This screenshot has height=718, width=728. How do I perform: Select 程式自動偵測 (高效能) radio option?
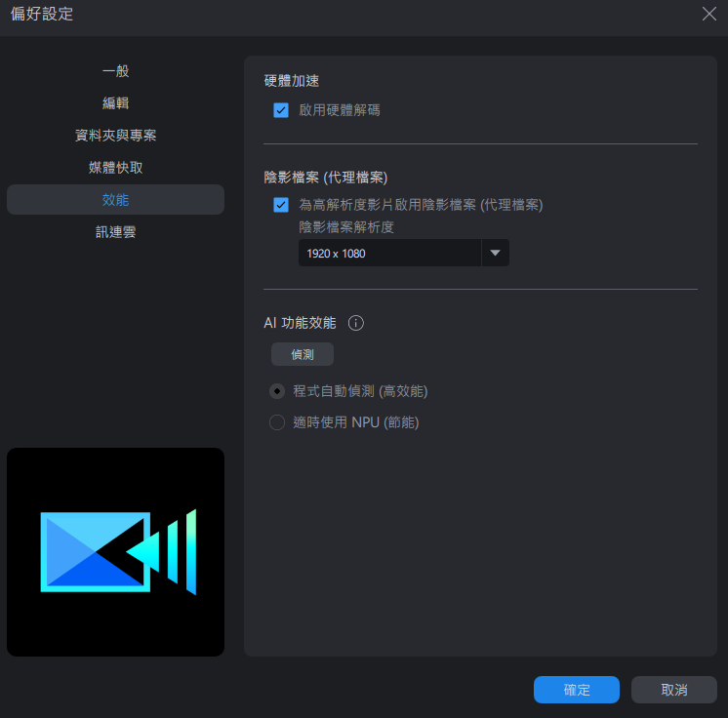tap(277, 391)
